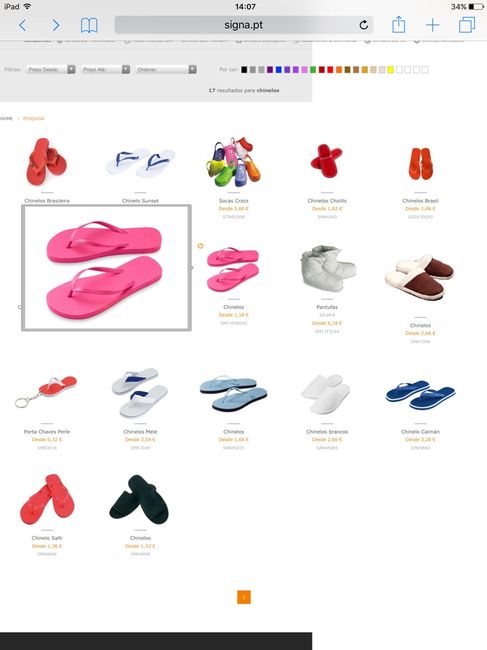Show all open tabs overview icon

click(467, 25)
